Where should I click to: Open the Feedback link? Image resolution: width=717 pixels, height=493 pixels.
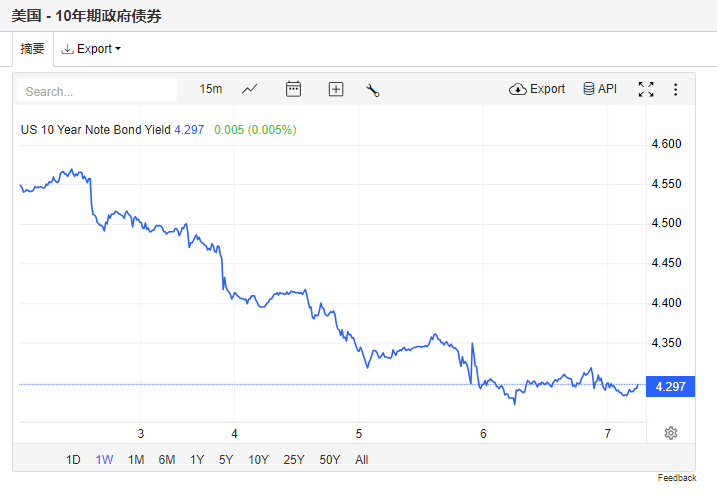tap(677, 477)
